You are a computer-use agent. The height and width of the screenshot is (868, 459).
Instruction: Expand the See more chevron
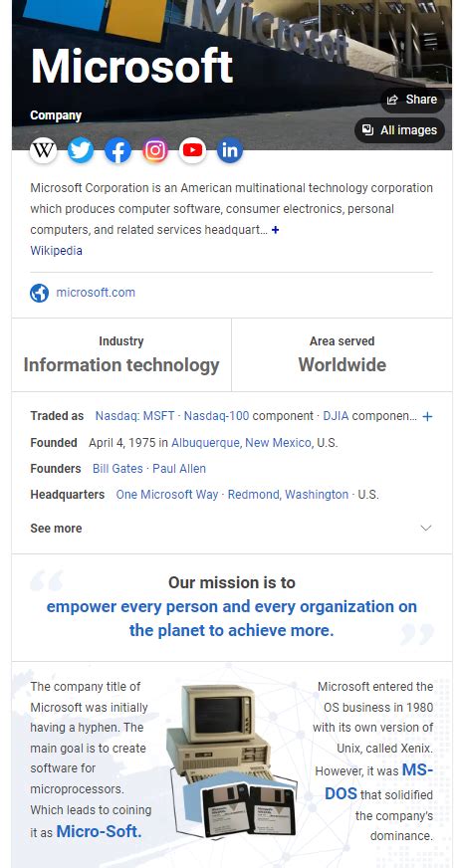tap(426, 529)
